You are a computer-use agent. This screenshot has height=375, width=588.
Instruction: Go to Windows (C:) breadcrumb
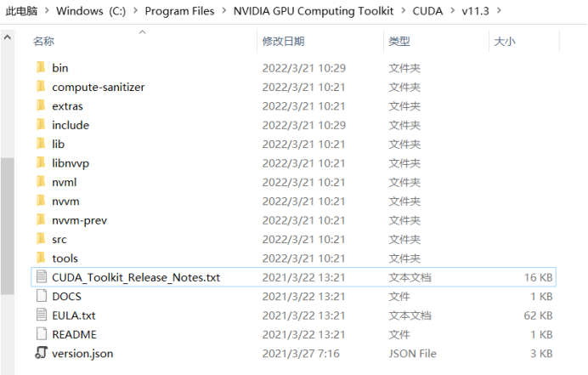(x=91, y=11)
